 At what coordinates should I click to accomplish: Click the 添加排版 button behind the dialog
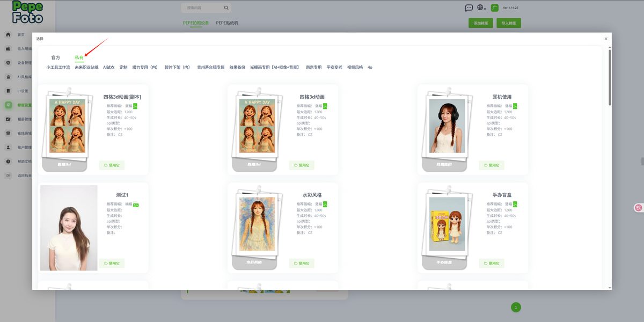pyautogui.click(x=480, y=23)
